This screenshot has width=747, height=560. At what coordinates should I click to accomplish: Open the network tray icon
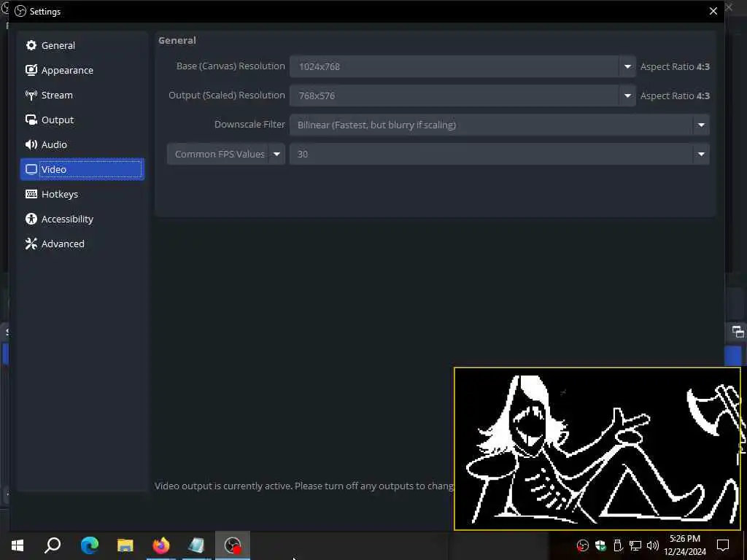[635, 545]
